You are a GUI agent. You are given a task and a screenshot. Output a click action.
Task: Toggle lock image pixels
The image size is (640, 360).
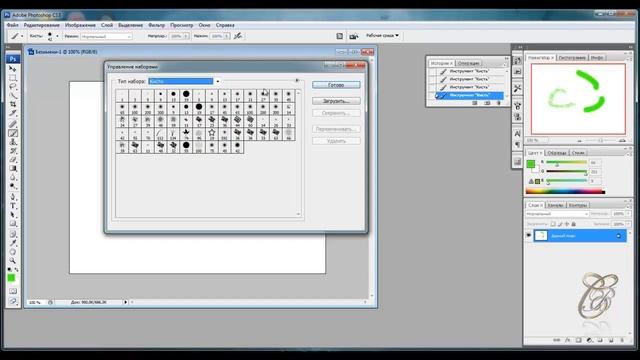(560, 224)
